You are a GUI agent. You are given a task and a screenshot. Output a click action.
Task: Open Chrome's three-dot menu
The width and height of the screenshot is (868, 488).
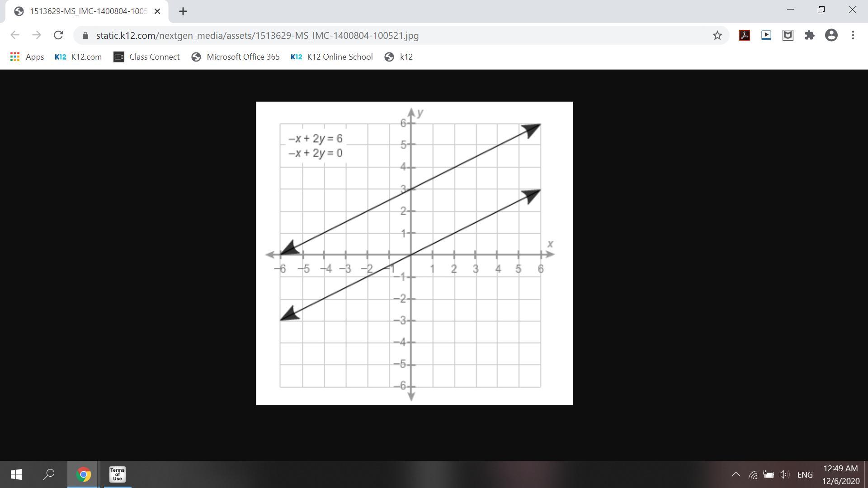pos(853,35)
